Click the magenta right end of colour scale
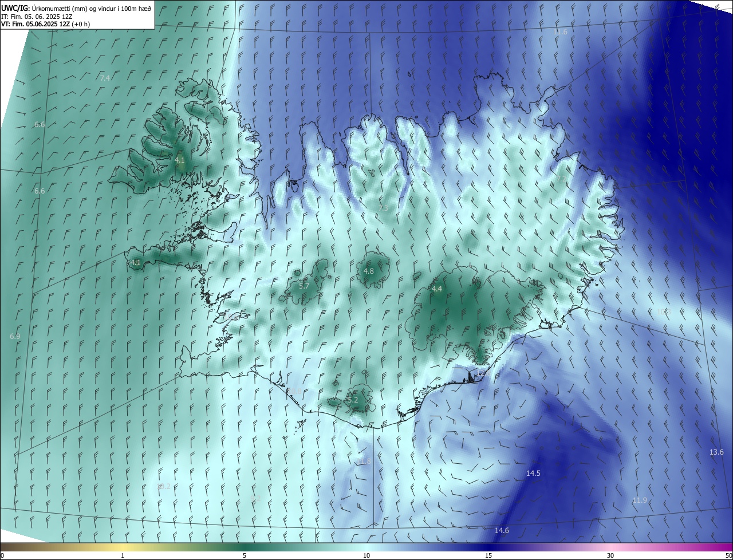733x560 pixels. pyautogui.click(x=726, y=547)
